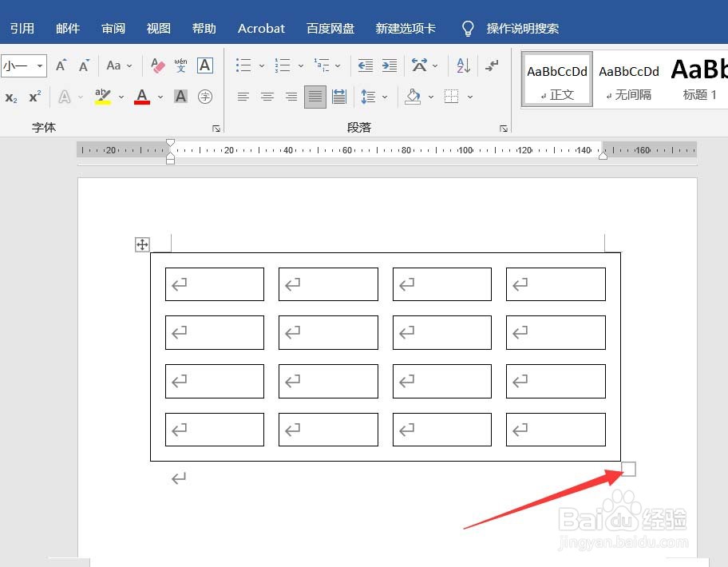Toggle Justify alignment off
Image resolution: width=728 pixels, height=567 pixels.
click(x=315, y=97)
